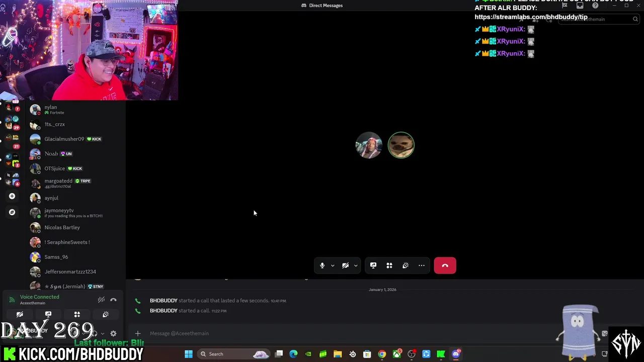Mute the microphone in call controls
The width and height of the screenshot is (644, 362).
[323, 265]
